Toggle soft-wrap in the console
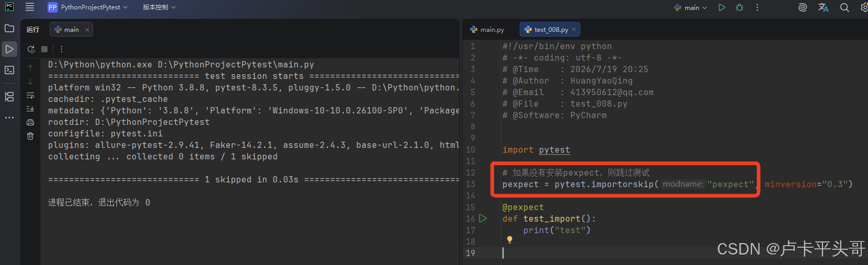The image size is (868, 265). click(x=30, y=96)
